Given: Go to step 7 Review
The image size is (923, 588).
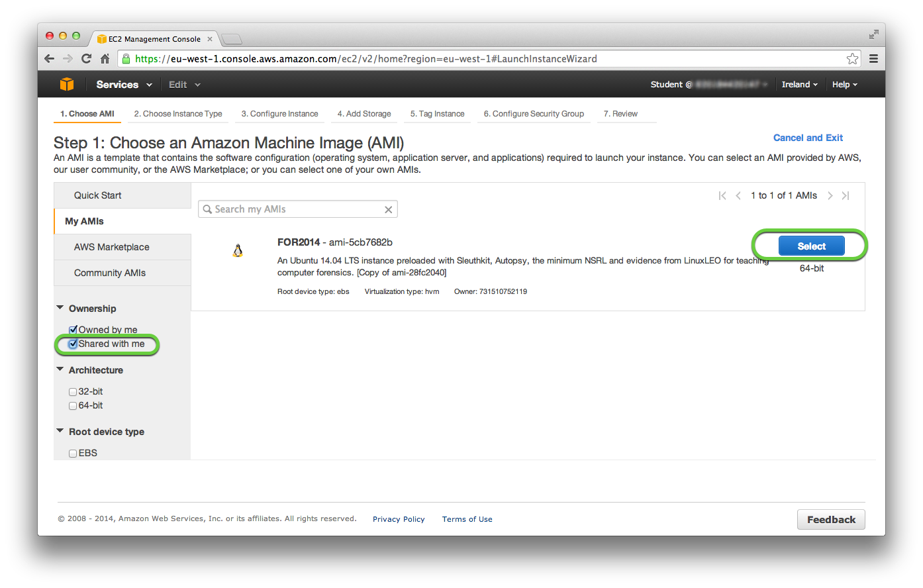Looking at the screenshot, I should [x=620, y=114].
